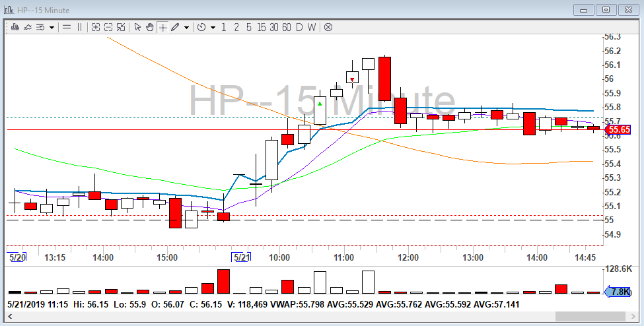
Task: Click the horizontal lines toolbar icon
Action: coord(67,28)
